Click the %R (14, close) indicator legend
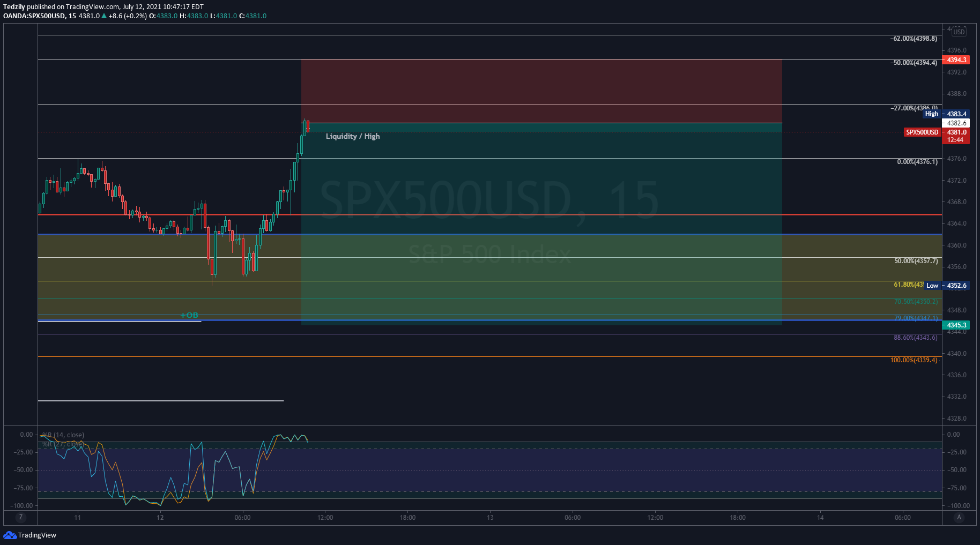 point(63,435)
